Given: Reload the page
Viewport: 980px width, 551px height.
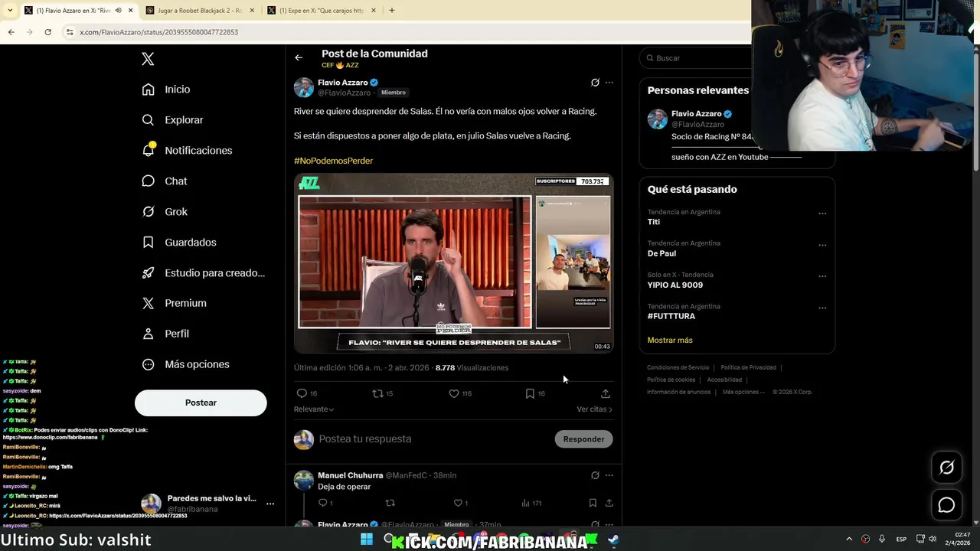Looking at the screenshot, I should tap(47, 32).
